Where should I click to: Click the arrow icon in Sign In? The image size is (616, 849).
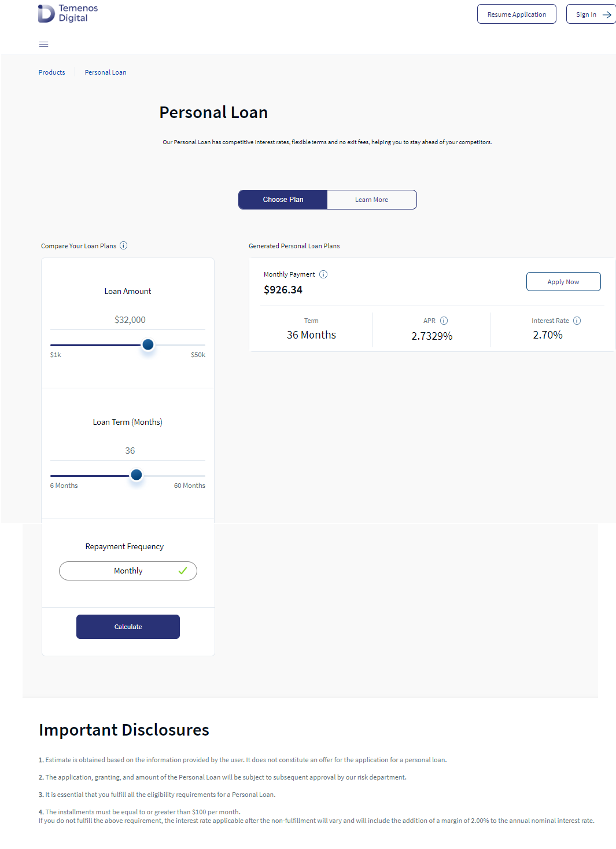[x=607, y=14]
